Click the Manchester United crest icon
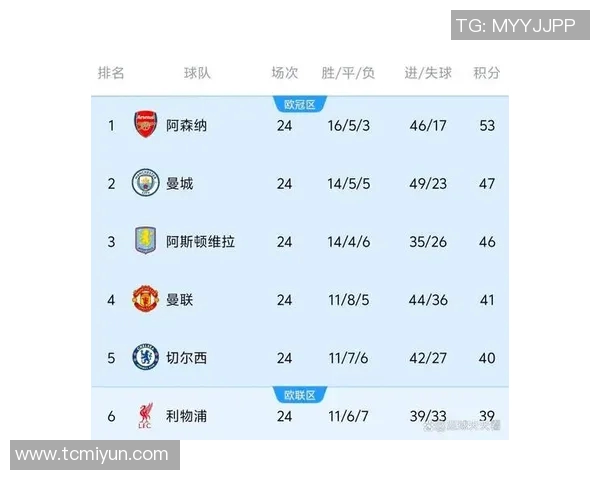Viewport: 600px width, 480px height. (x=146, y=299)
